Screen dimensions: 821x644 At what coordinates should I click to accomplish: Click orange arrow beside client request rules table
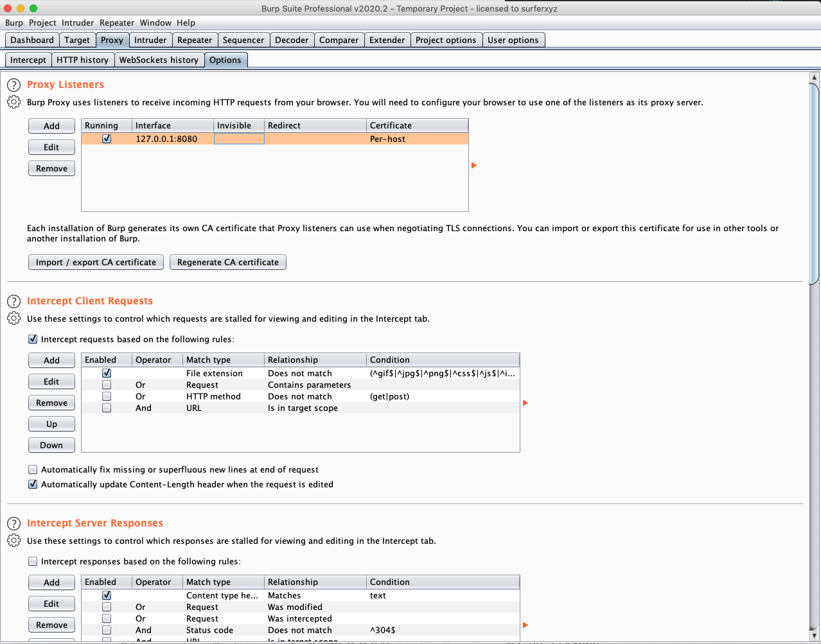(525, 403)
